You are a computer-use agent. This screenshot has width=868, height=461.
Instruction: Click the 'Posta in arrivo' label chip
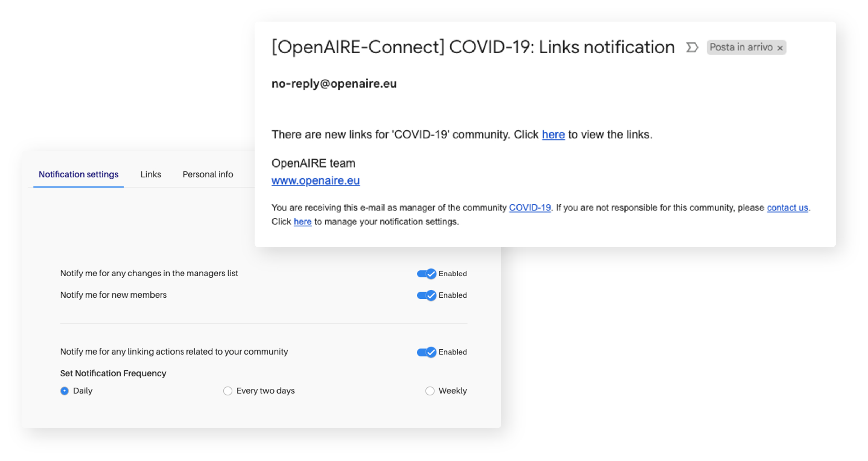pyautogui.click(x=746, y=48)
